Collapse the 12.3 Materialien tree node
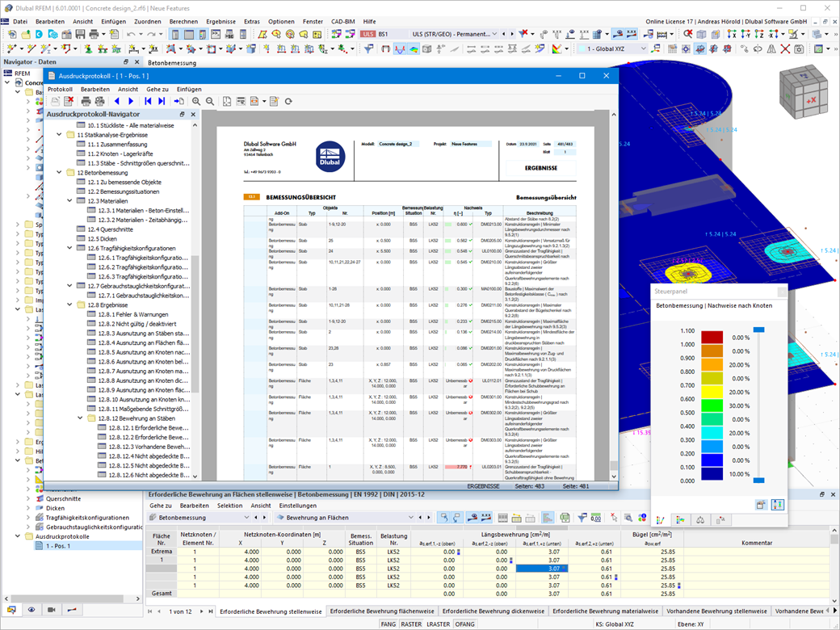The image size is (840, 630). (69, 201)
